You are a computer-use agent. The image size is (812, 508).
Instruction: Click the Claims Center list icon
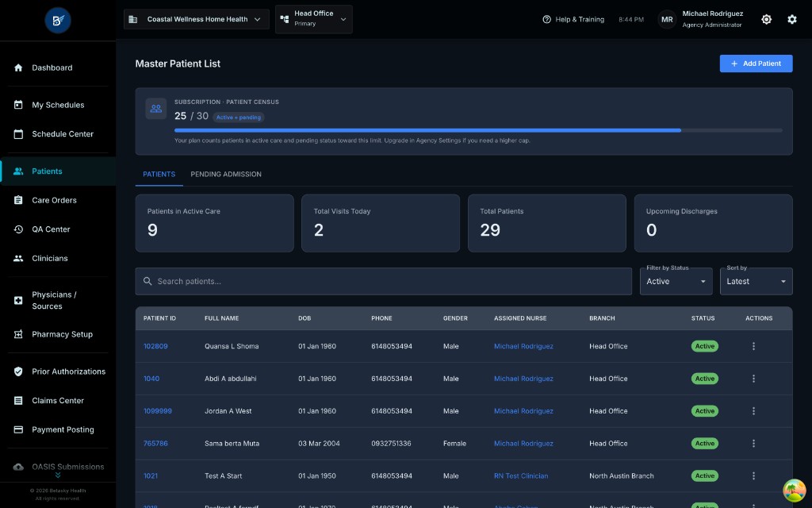click(x=18, y=401)
